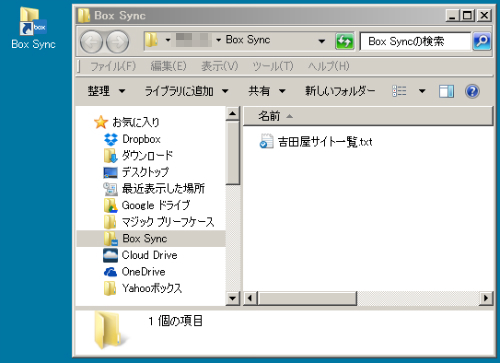This screenshot has height=363, width=500.
Task: Open the ツール(T) menu
Action: point(273,66)
